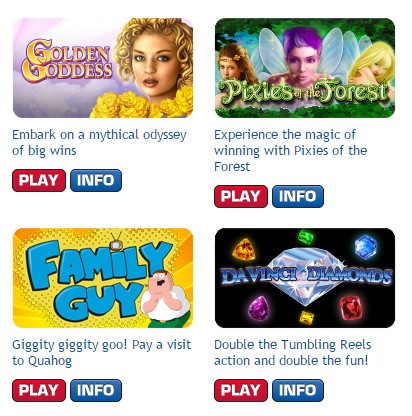Viewport: 412px width, 416px height.
Task: Open INFO for Da Vinci Diamonds
Action: pyautogui.click(x=298, y=390)
